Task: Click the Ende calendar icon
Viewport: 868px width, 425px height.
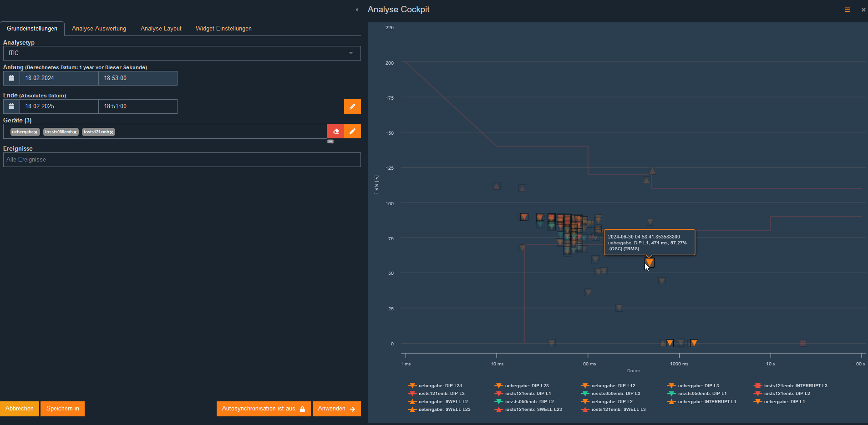Action: tap(11, 106)
